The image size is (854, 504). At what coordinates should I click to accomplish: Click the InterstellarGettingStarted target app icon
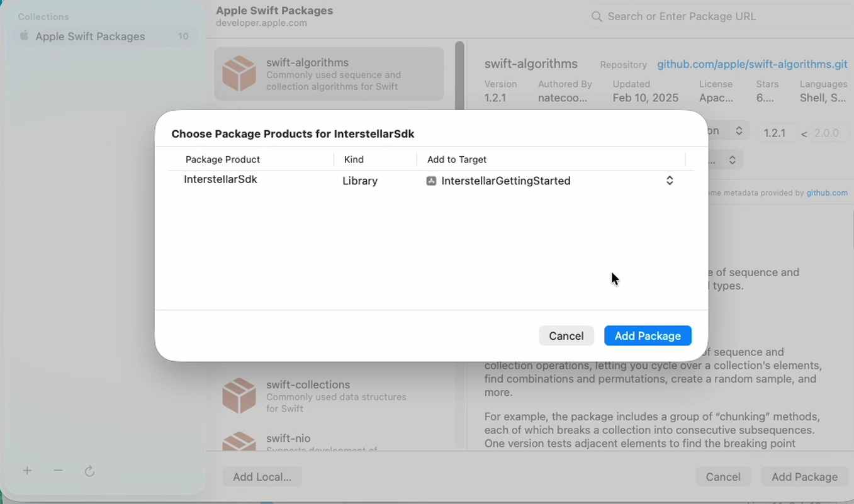coord(431,181)
